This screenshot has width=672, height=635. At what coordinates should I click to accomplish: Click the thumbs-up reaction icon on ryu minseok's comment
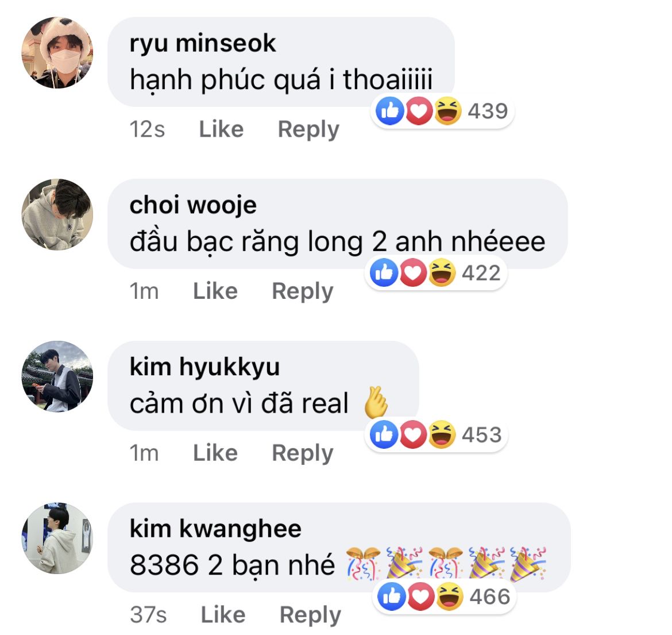coord(390,111)
